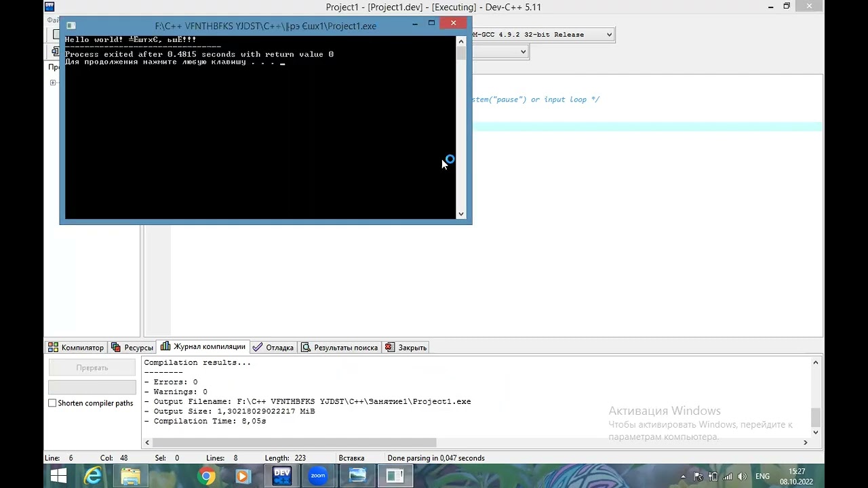Open Internet Explorer from the taskbar
The height and width of the screenshot is (488, 868).
coord(93,476)
